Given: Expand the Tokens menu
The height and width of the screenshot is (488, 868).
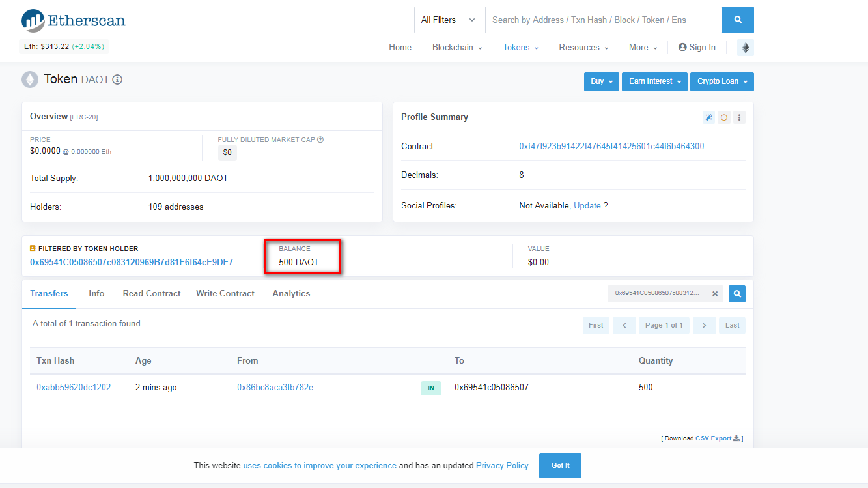Looking at the screenshot, I should [521, 47].
